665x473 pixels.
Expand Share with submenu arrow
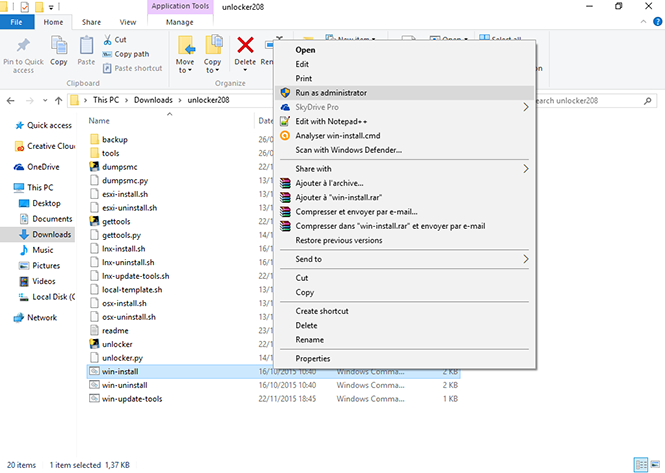pyautogui.click(x=525, y=168)
